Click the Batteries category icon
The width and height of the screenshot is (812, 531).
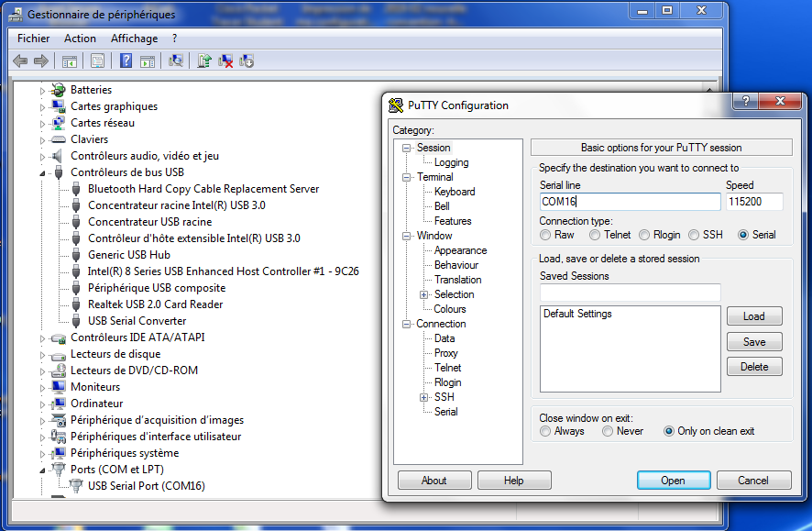(59, 90)
